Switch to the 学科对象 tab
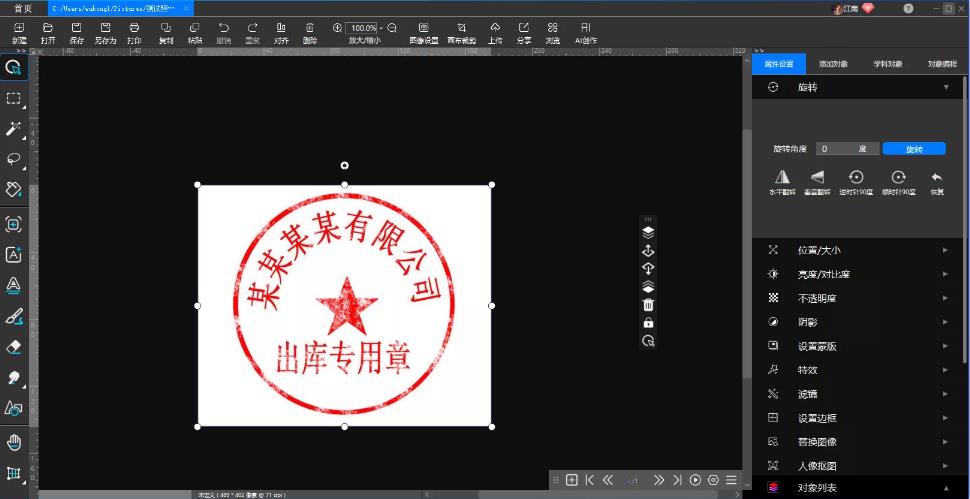The height and width of the screenshot is (499, 970). pyautogui.click(x=888, y=64)
